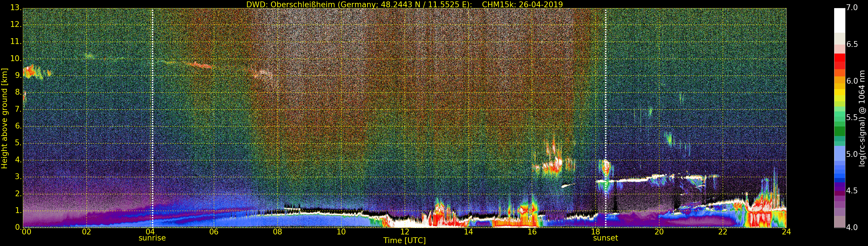Click the height tick label '1.'

click(x=18, y=210)
